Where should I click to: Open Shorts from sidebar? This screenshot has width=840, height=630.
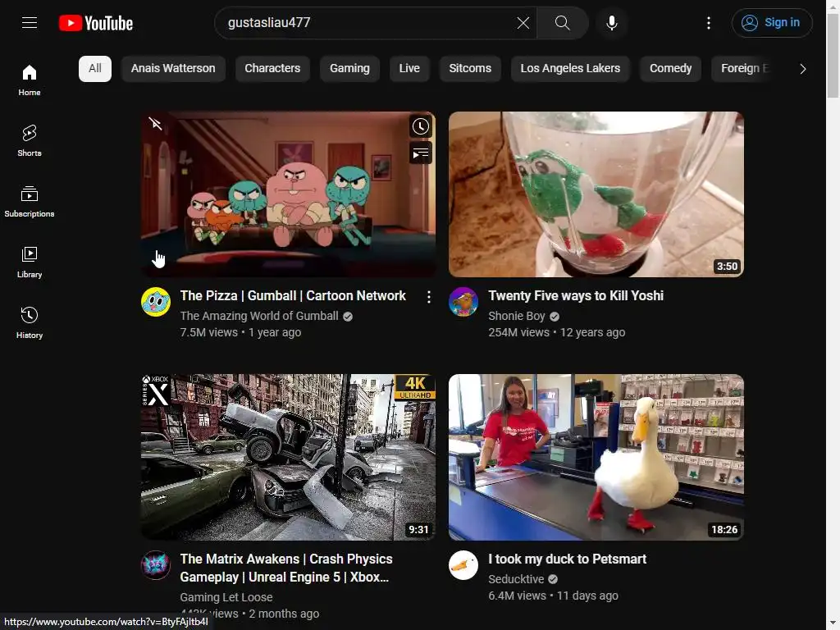tap(30, 141)
